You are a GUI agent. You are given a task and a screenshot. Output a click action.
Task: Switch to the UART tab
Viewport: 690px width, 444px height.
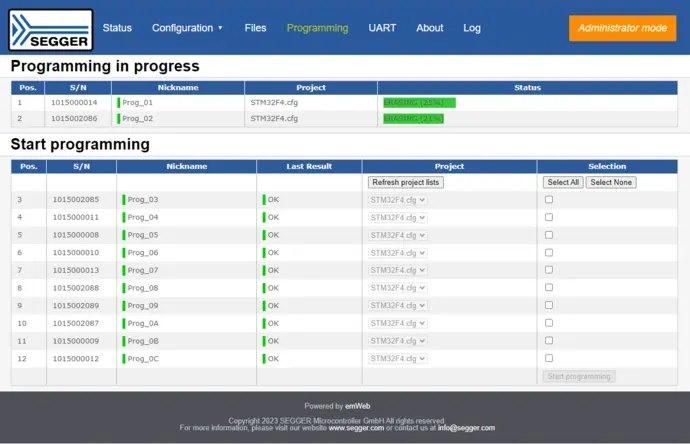click(382, 28)
